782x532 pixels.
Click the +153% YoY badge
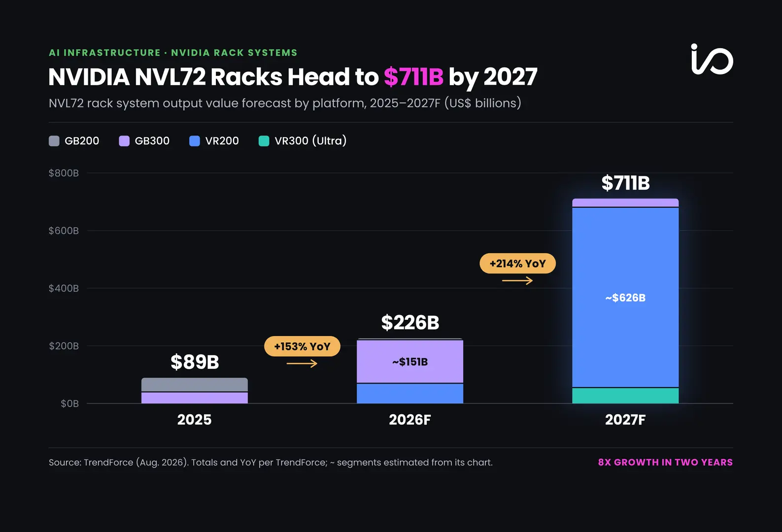click(x=302, y=346)
